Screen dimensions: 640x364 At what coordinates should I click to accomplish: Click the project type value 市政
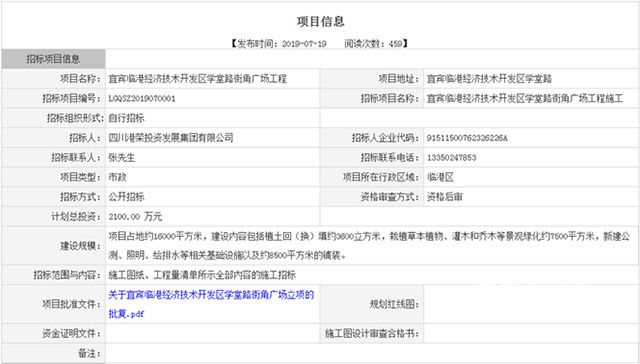[x=118, y=177]
